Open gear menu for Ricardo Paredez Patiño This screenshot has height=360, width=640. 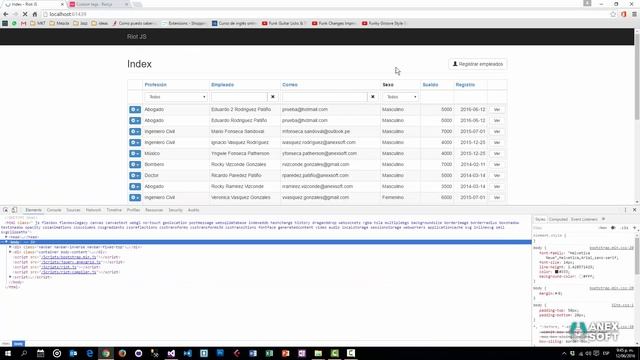click(x=135, y=176)
